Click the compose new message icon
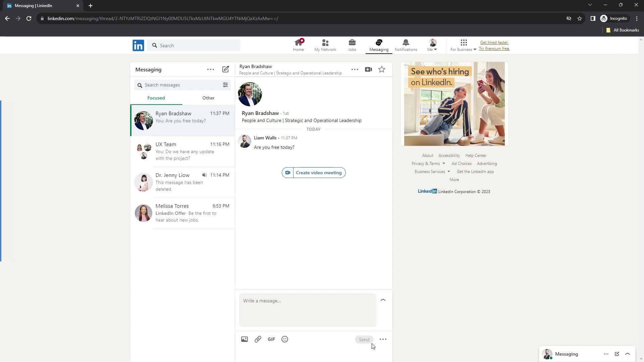 pos(226,69)
